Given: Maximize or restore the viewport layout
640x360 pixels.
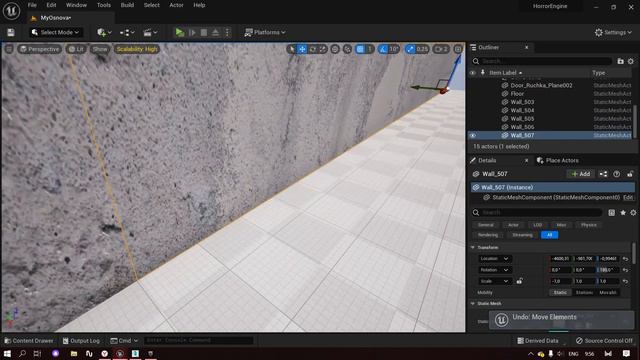Looking at the screenshot, I should tap(458, 49).
